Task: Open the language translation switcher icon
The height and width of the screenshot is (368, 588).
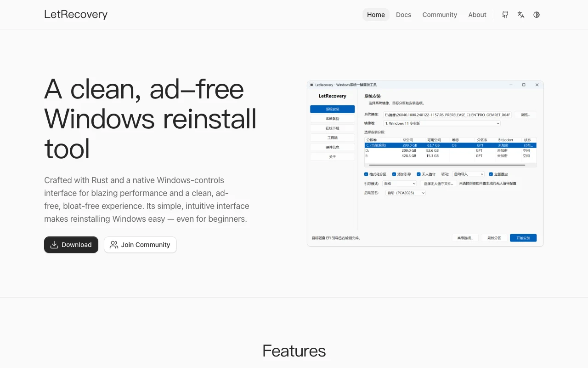Action: click(x=521, y=15)
